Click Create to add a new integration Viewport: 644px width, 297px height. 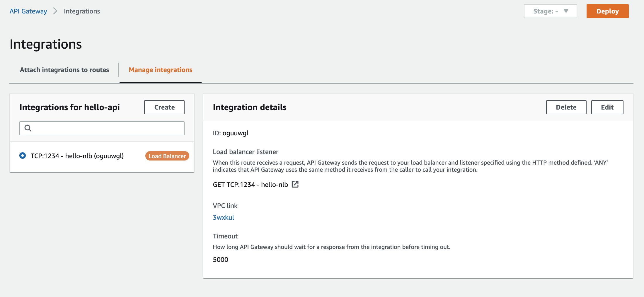(x=164, y=107)
